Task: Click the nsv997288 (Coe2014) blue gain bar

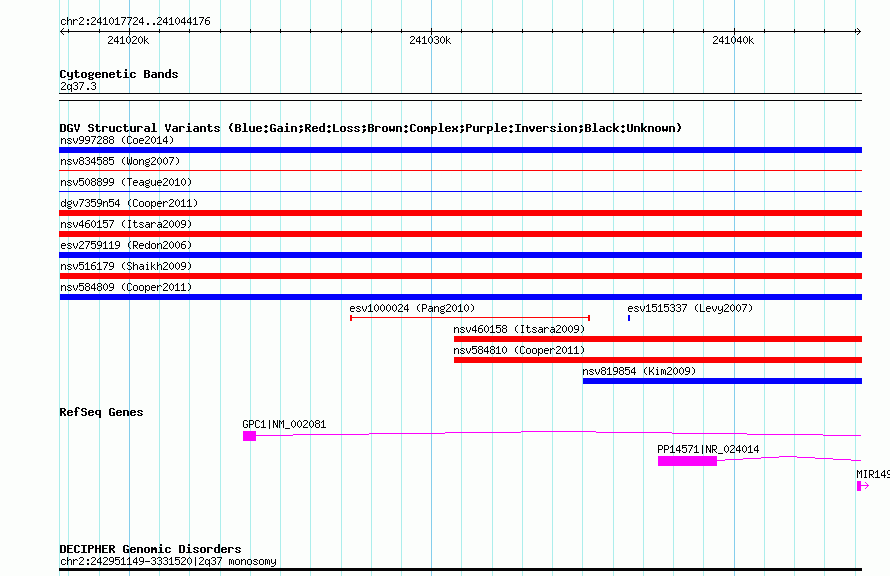Action: point(460,150)
